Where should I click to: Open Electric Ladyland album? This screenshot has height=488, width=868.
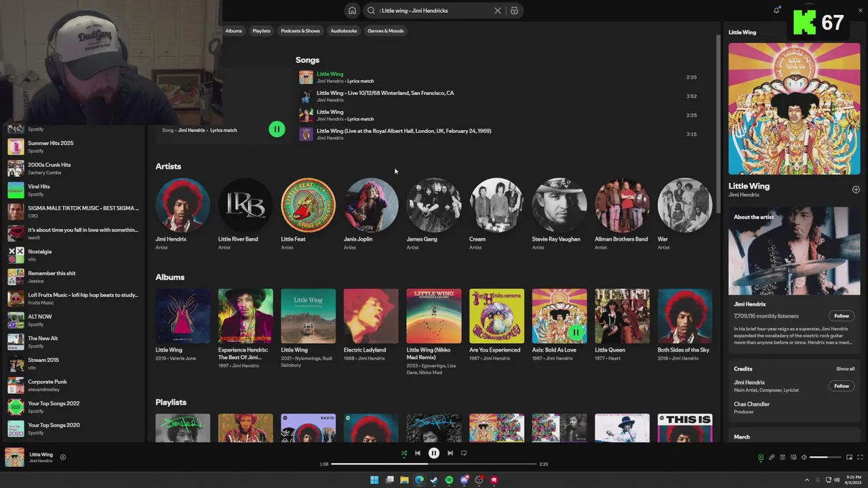371,317
